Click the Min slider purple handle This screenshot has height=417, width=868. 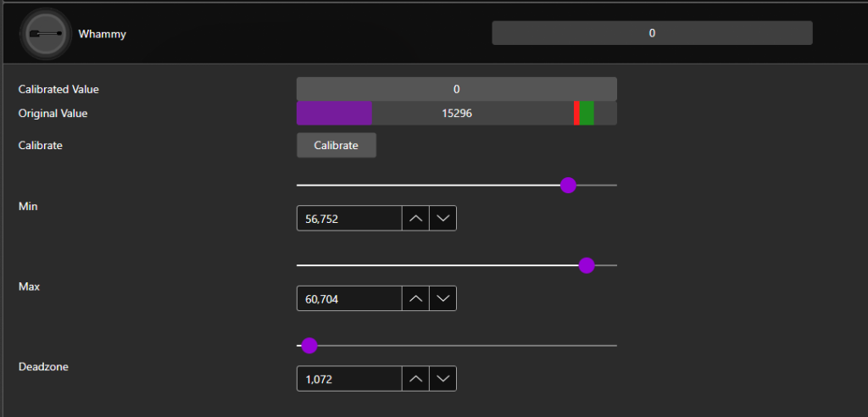[x=569, y=185]
